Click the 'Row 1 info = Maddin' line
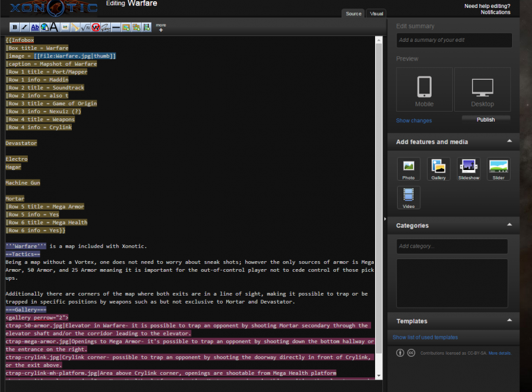 (37, 80)
